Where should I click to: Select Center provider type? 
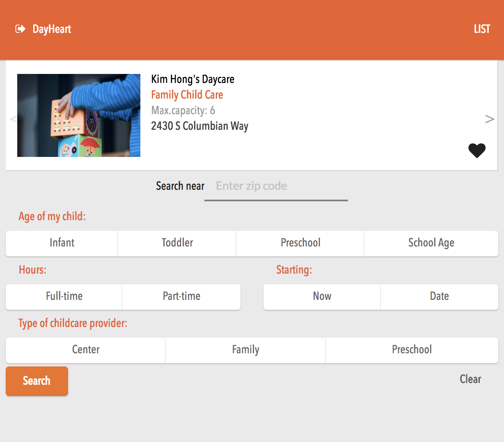(x=86, y=350)
